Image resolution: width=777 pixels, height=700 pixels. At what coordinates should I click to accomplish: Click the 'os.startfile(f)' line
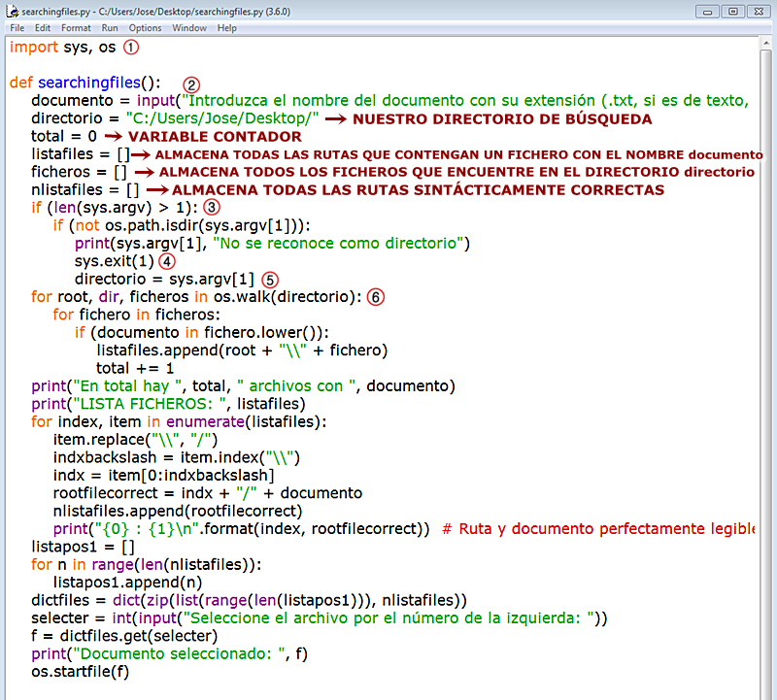[80, 671]
